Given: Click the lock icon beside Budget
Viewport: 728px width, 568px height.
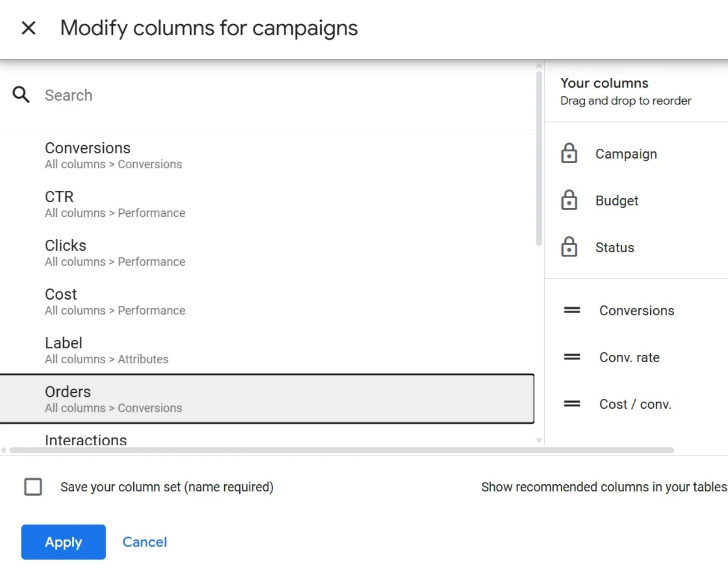Looking at the screenshot, I should pos(569,200).
